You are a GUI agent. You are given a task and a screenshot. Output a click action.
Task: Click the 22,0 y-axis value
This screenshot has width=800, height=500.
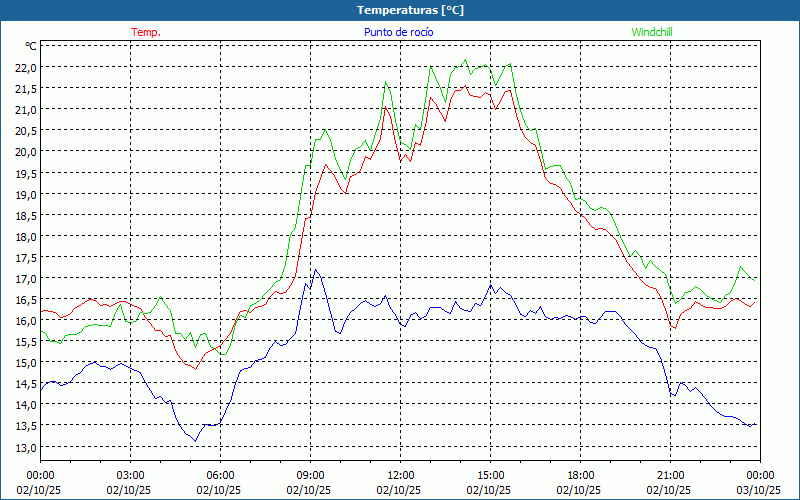(x=25, y=67)
